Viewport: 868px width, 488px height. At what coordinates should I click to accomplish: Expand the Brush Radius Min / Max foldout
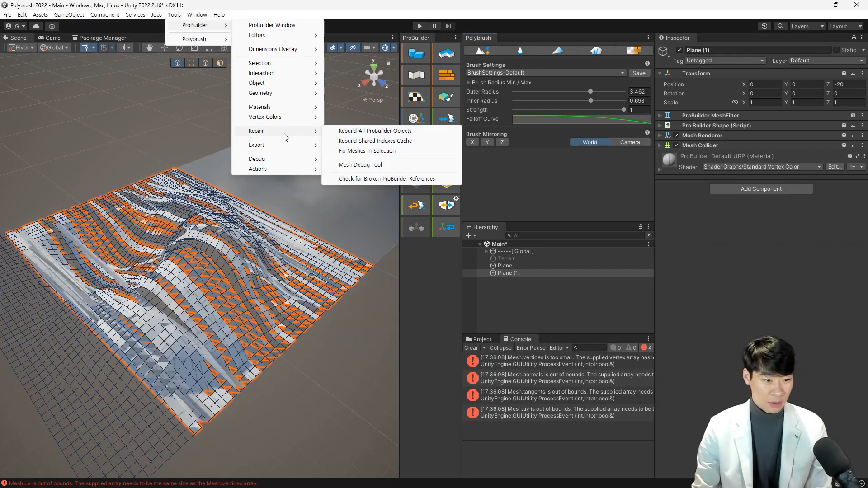(469, 83)
